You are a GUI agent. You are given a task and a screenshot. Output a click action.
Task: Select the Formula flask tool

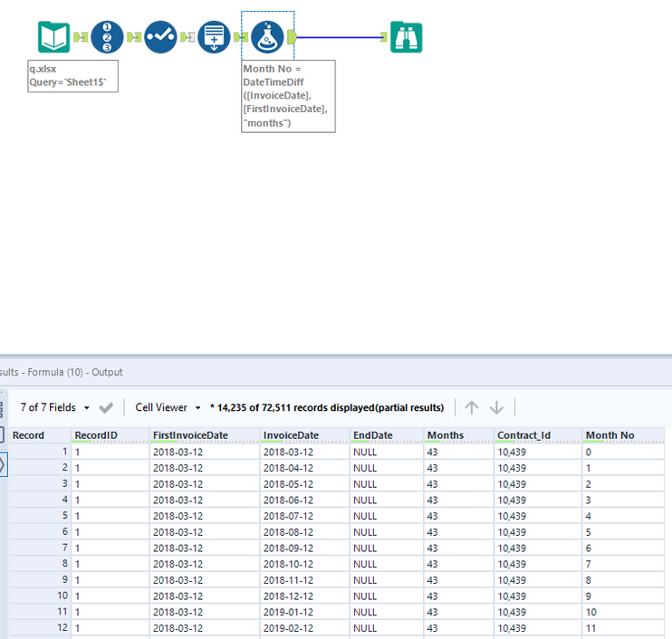pos(268,37)
